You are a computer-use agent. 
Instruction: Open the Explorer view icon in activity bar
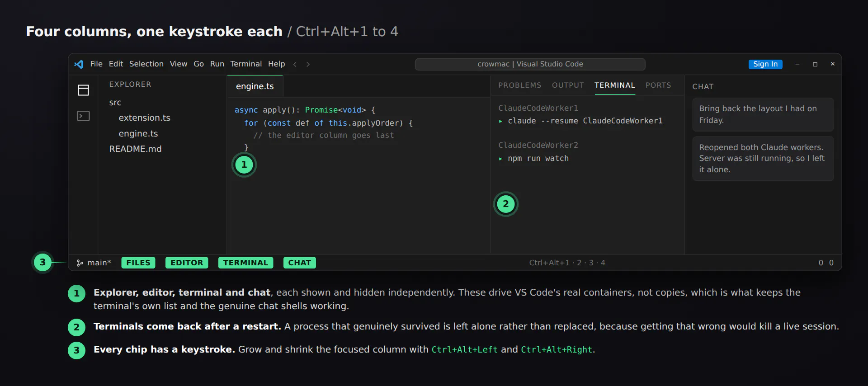(x=84, y=90)
